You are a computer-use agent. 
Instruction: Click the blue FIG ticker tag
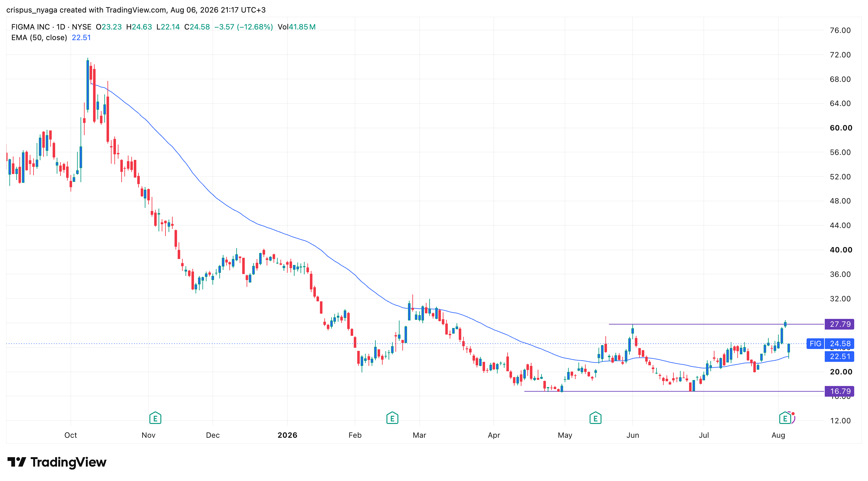tap(815, 343)
